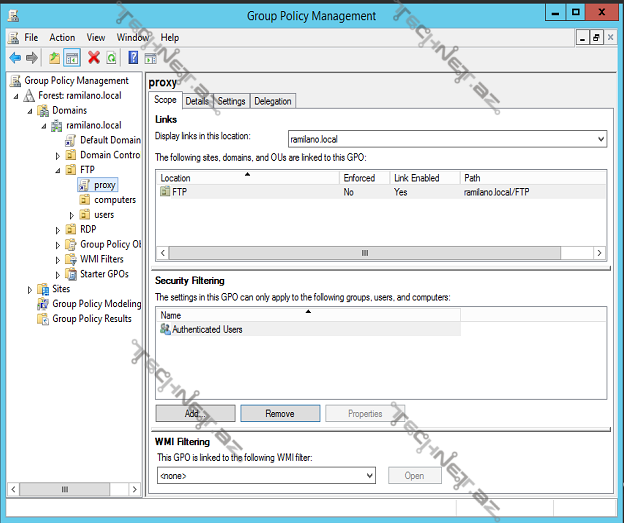
Task: Select Group Policy Results node
Action: pos(91,319)
